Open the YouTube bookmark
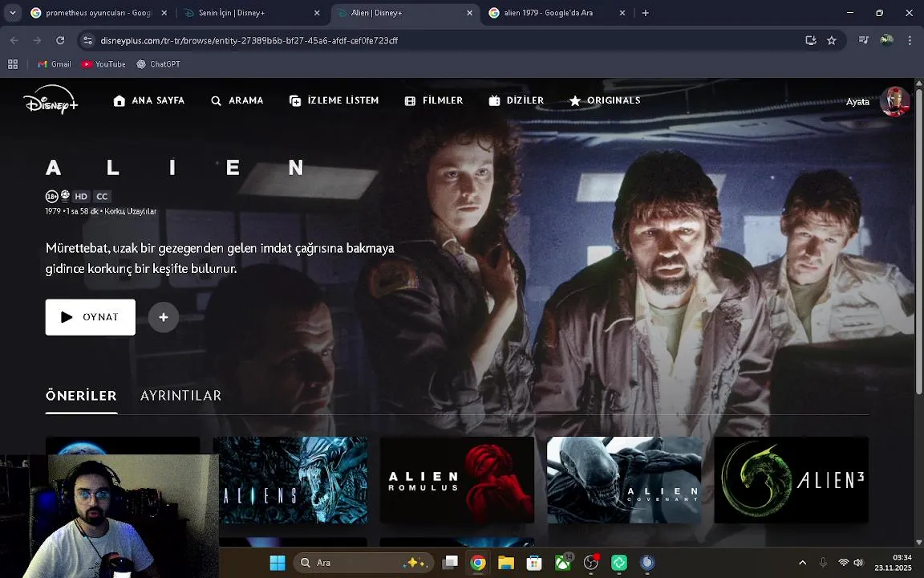The width and height of the screenshot is (924, 578). [x=103, y=64]
